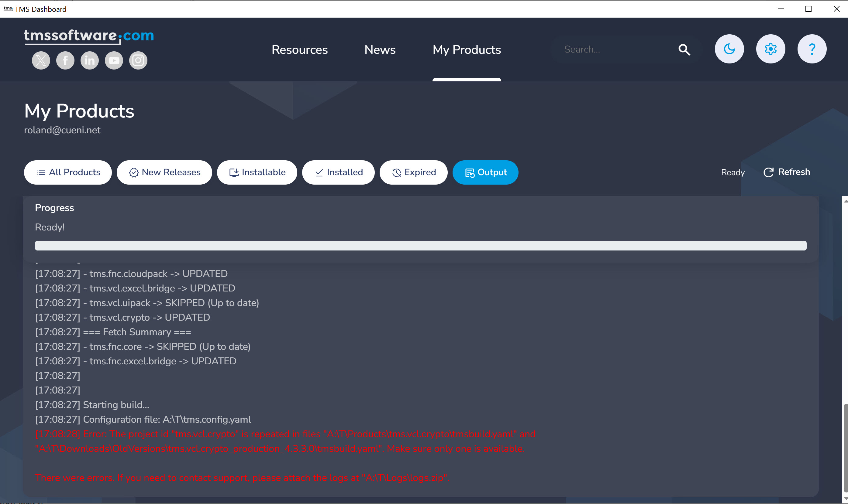848x504 pixels.
Task: Show the Expired products filter
Action: [413, 172]
